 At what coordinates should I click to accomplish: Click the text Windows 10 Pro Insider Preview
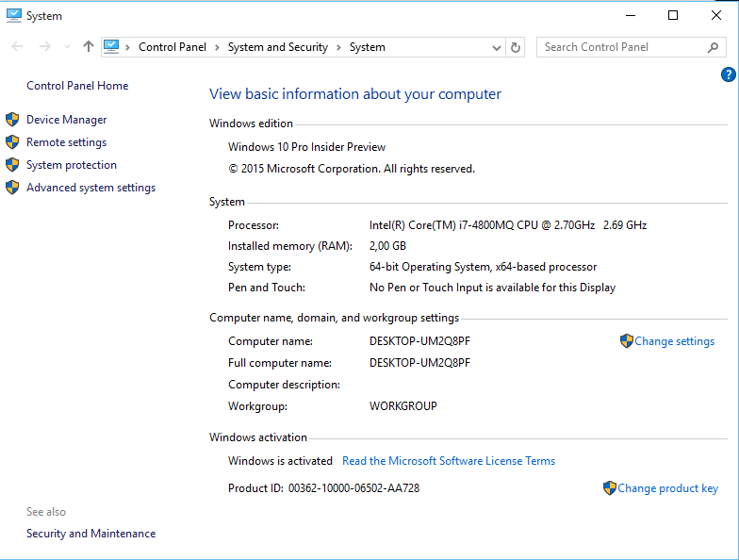[x=307, y=147]
